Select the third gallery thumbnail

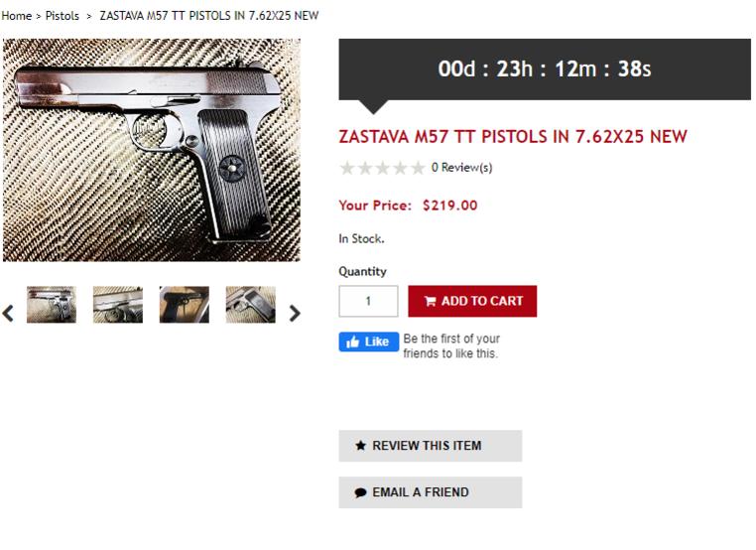point(185,305)
